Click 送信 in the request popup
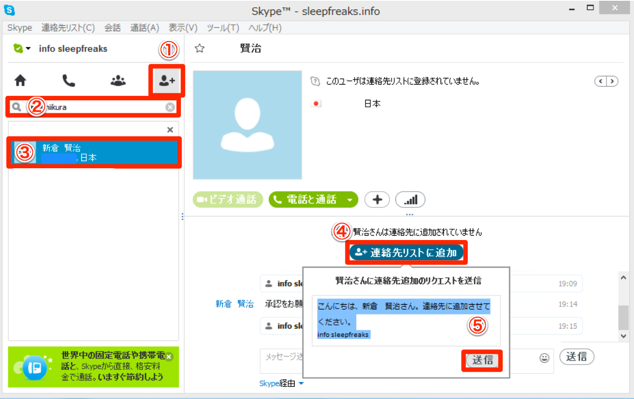The height and width of the screenshot is (399, 634). pos(482,360)
